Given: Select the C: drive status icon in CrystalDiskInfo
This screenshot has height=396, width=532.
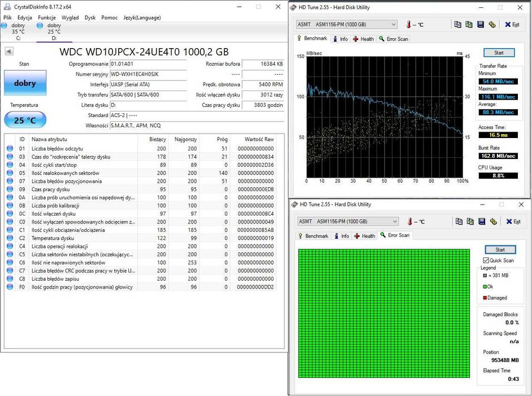Looking at the screenshot, I should 4,25.
